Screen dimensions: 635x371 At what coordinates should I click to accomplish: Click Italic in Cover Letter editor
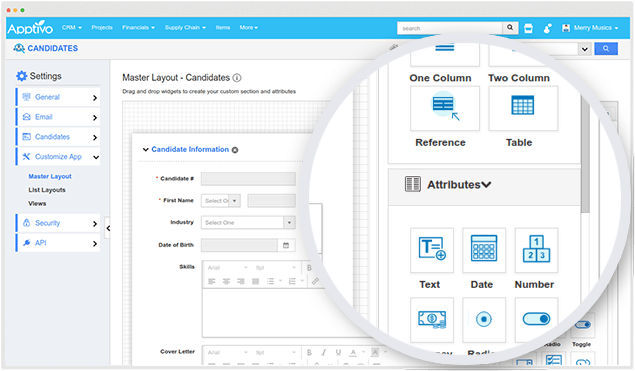point(324,352)
